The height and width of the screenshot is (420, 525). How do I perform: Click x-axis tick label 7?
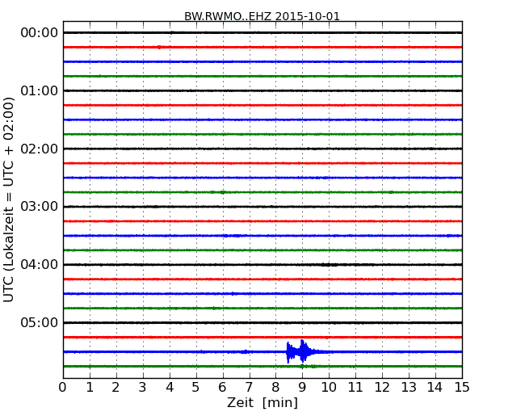pyautogui.click(x=249, y=388)
